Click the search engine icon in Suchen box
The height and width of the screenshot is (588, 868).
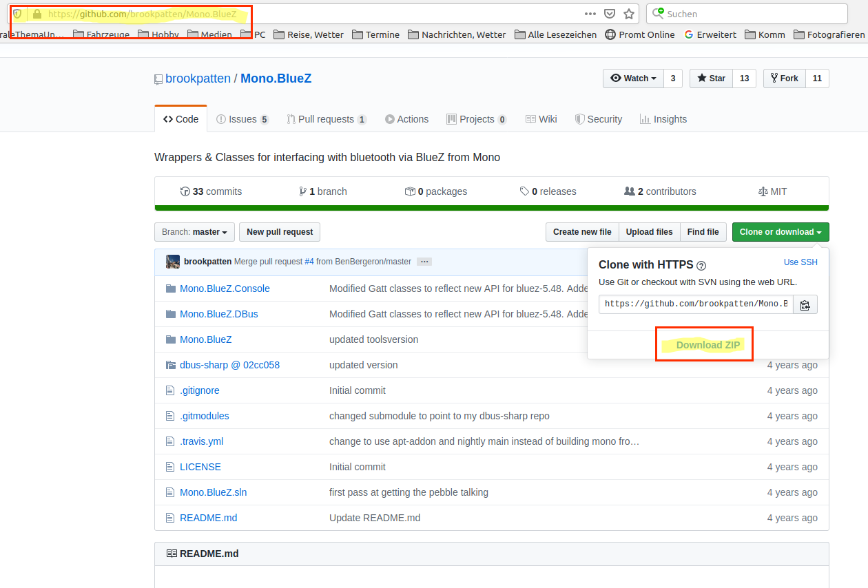659,13
